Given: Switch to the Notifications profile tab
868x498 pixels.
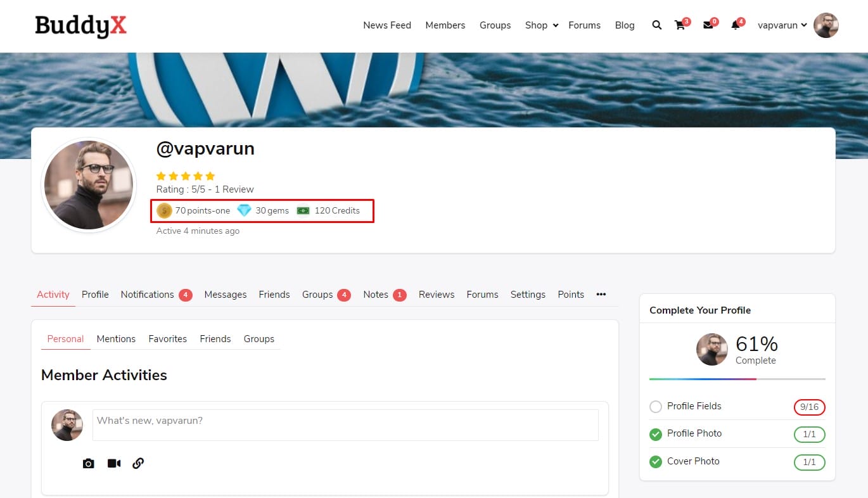Looking at the screenshot, I should coord(147,295).
